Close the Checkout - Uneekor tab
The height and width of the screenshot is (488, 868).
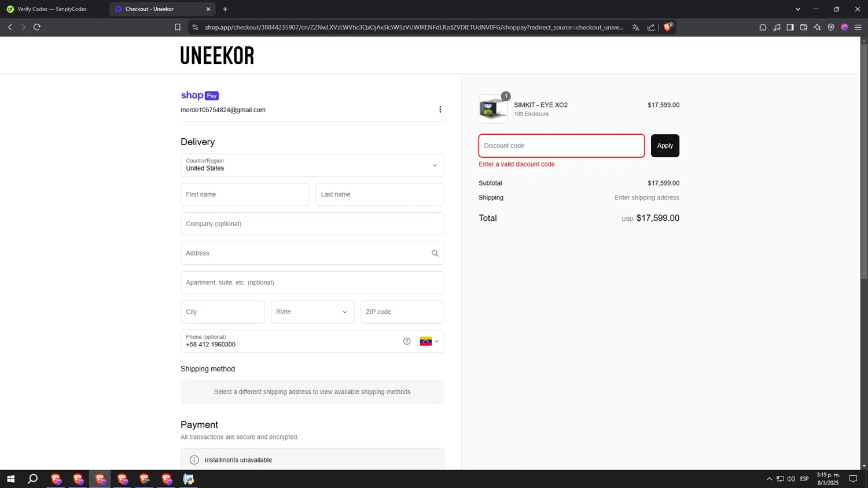[x=208, y=9]
